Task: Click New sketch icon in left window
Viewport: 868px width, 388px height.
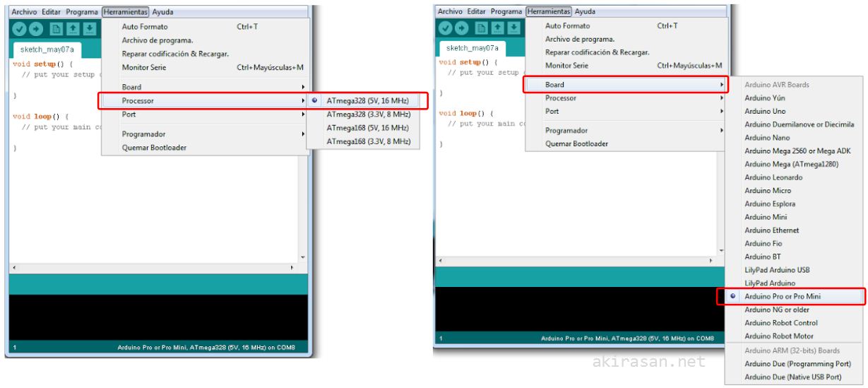Action: (x=57, y=29)
